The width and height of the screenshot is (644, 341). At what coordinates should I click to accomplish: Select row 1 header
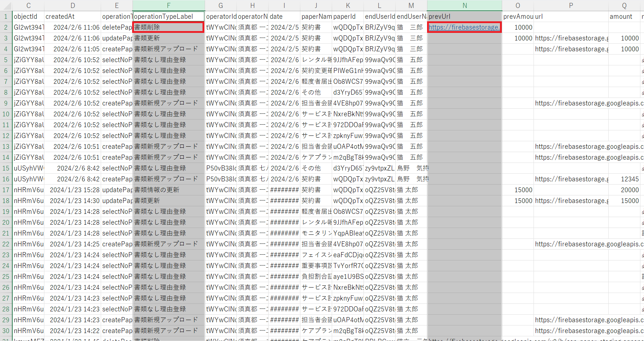click(6, 17)
